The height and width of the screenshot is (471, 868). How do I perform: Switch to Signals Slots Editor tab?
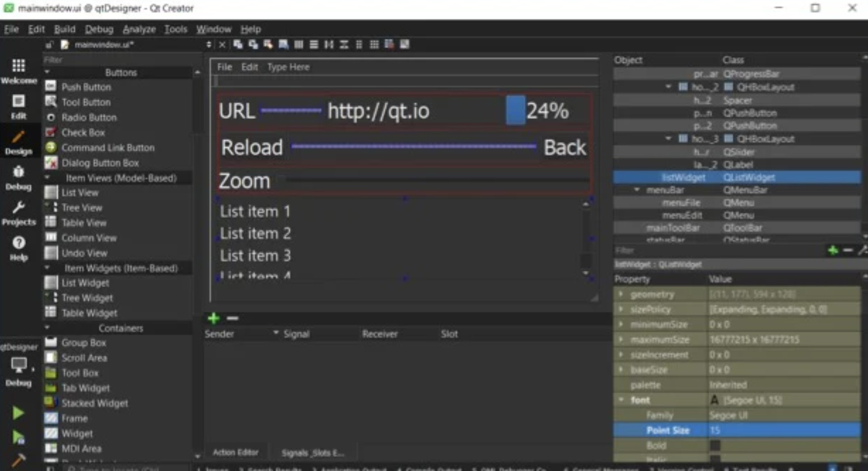tap(312, 453)
